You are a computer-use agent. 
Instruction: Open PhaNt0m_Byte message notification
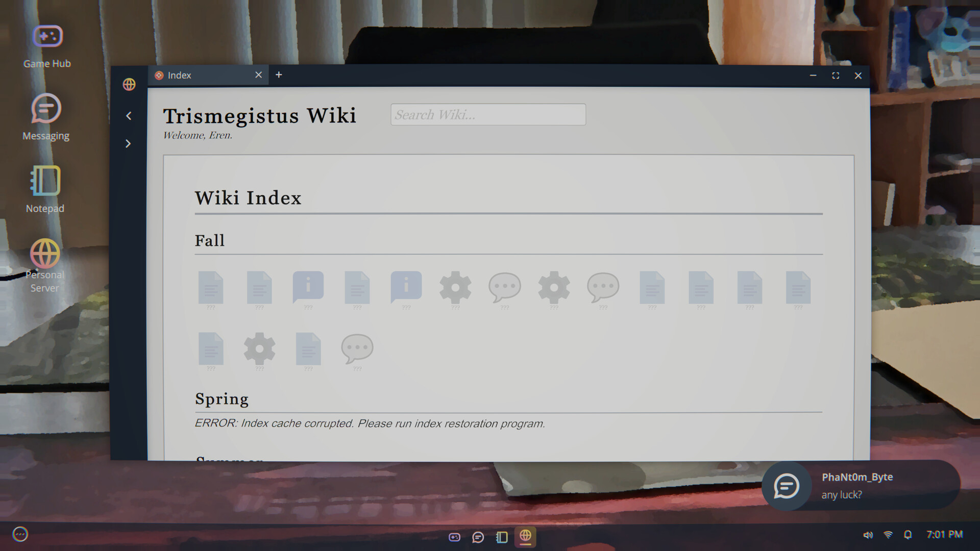(x=861, y=486)
